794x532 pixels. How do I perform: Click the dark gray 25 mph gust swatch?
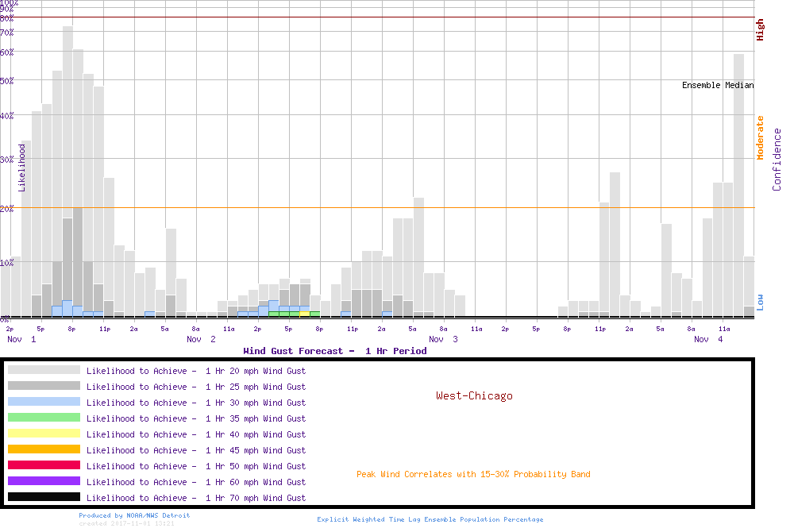point(44,386)
